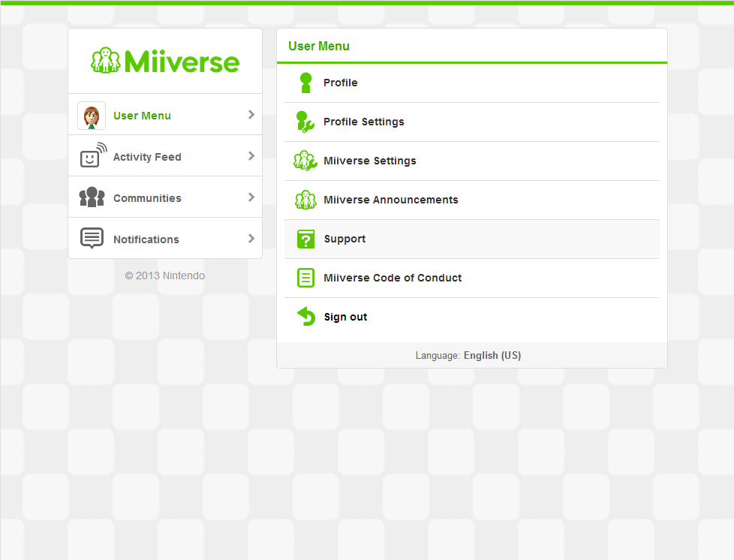This screenshot has height=560, width=734.
Task: Expand the Communities chevron
Action: point(251,197)
